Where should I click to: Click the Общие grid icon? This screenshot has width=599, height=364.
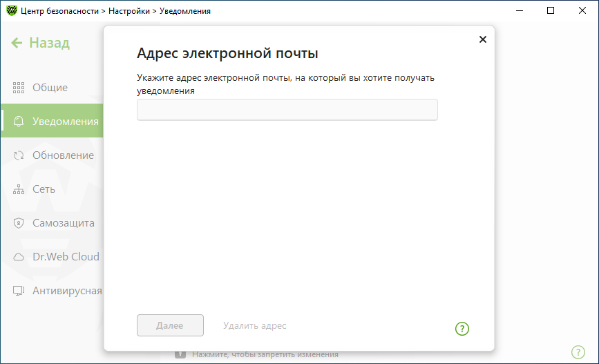coord(19,88)
